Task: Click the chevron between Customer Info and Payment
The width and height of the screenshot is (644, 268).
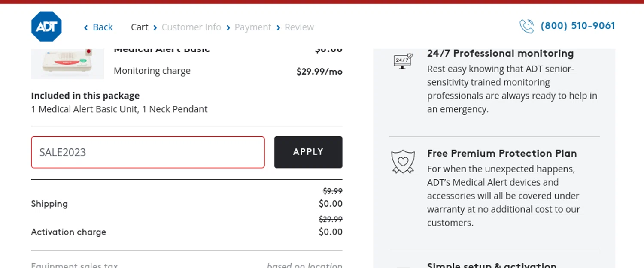Action: click(x=228, y=27)
